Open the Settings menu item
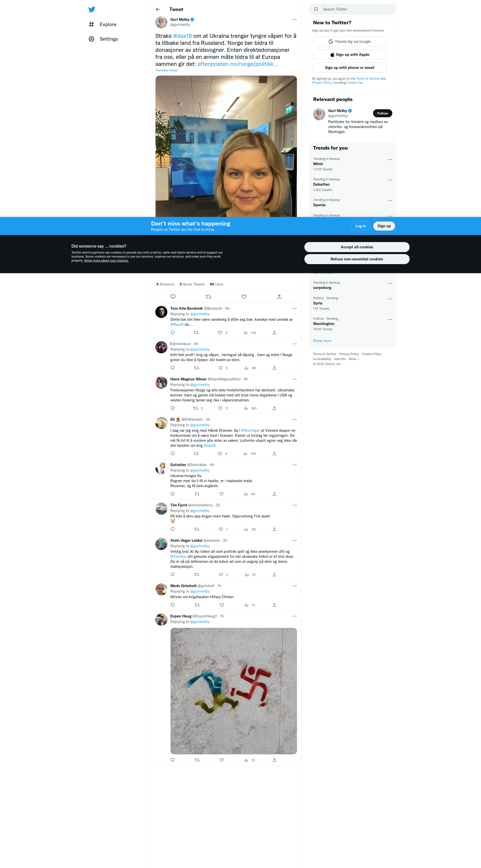Viewport: 481px width, 868px height. click(x=103, y=39)
